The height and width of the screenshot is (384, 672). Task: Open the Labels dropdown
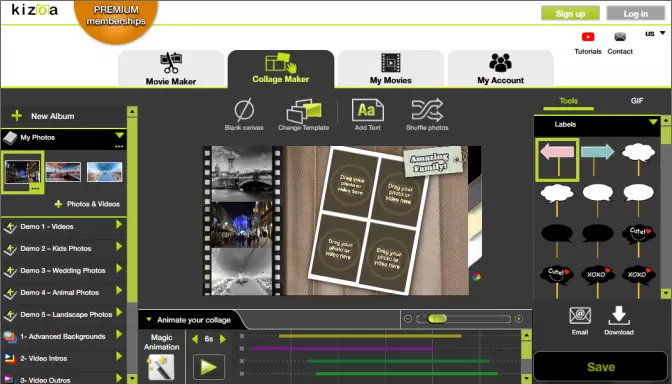[653, 123]
